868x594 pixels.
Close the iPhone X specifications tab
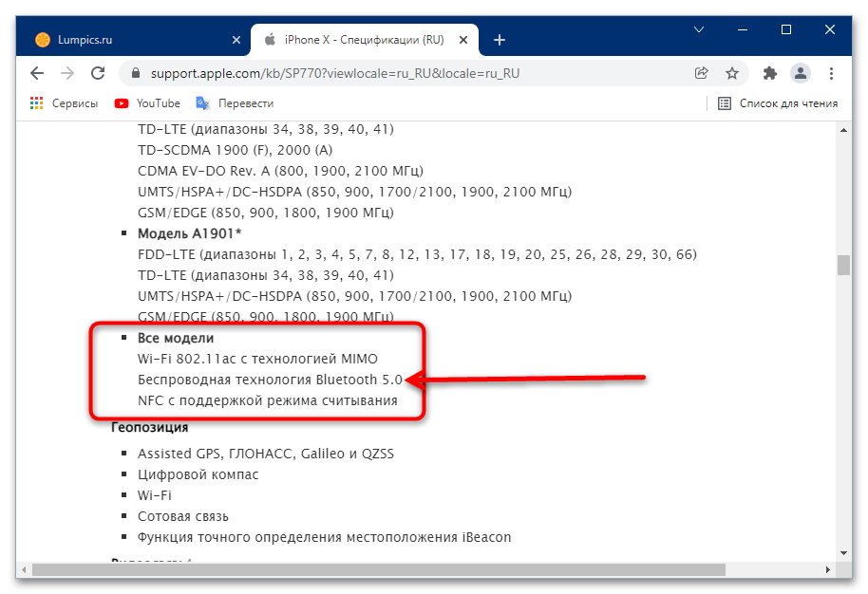463,40
